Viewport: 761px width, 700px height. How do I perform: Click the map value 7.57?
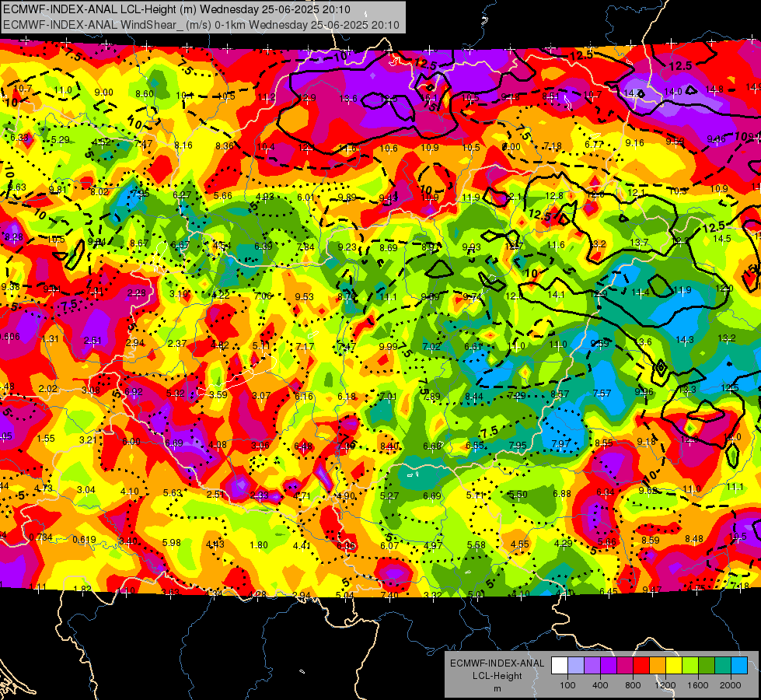pos(602,393)
